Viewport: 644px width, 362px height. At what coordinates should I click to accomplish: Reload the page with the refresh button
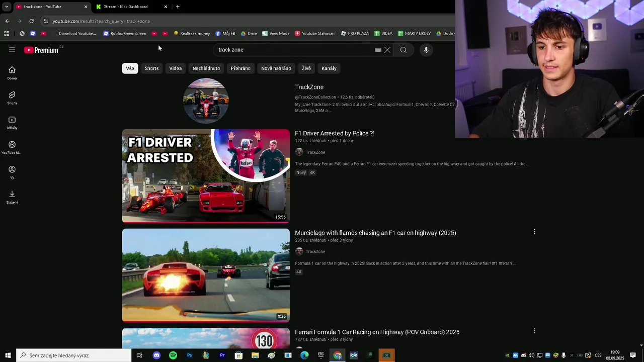click(x=31, y=21)
